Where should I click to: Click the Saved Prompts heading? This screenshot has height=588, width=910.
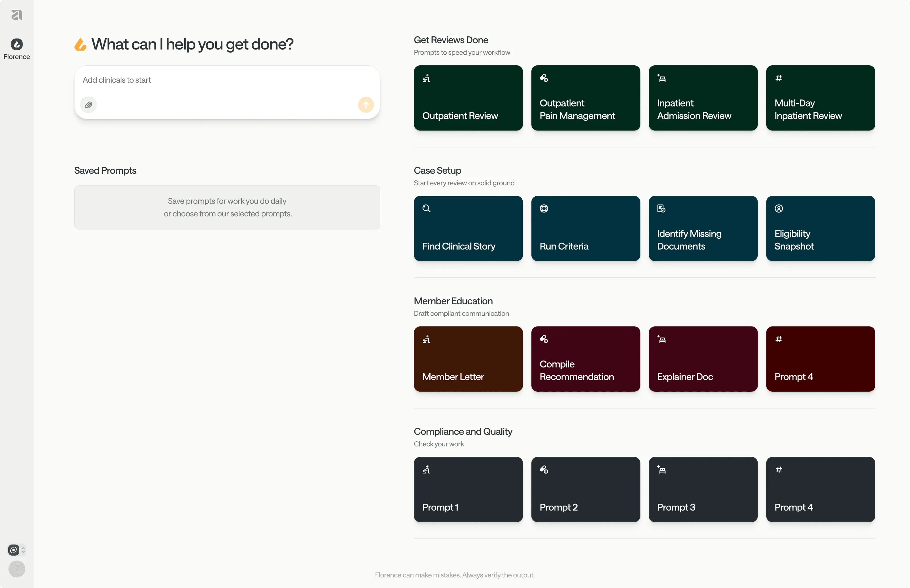[105, 171]
